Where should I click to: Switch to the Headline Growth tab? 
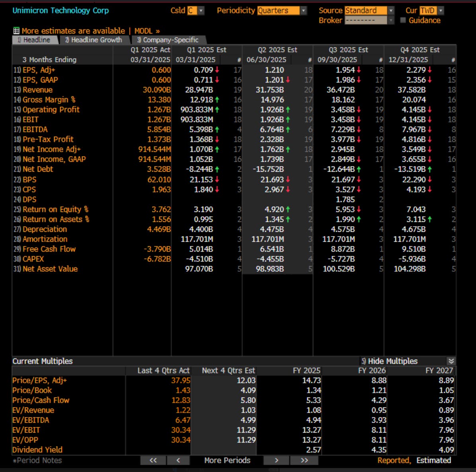[x=94, y=40]
